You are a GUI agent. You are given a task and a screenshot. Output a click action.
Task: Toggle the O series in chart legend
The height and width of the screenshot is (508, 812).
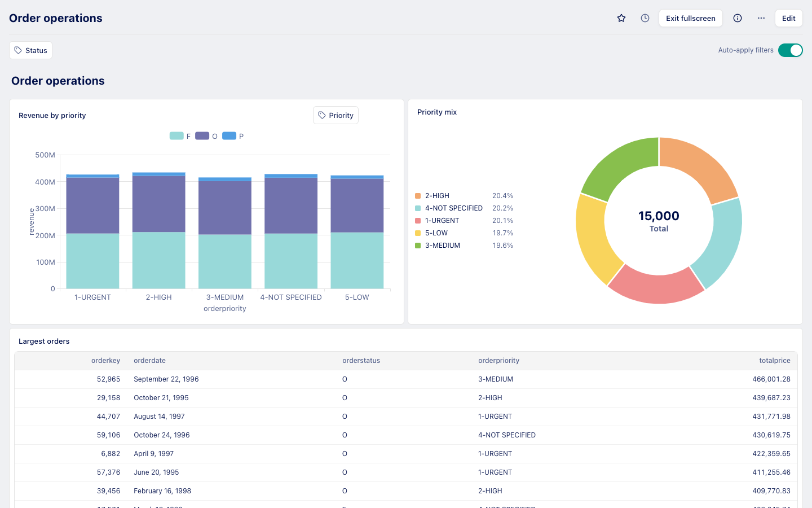pyautogui.click(x=206, y=136)
